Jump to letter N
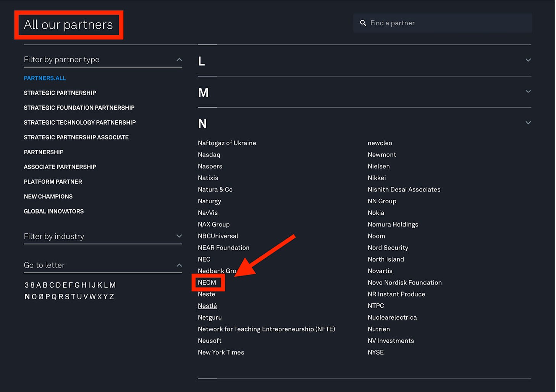556x392 pixels. pos(27,296)
